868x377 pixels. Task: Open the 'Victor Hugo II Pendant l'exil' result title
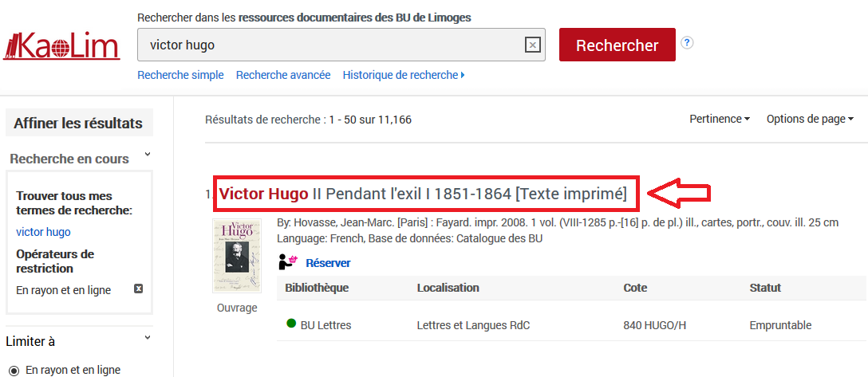(423, 194)
